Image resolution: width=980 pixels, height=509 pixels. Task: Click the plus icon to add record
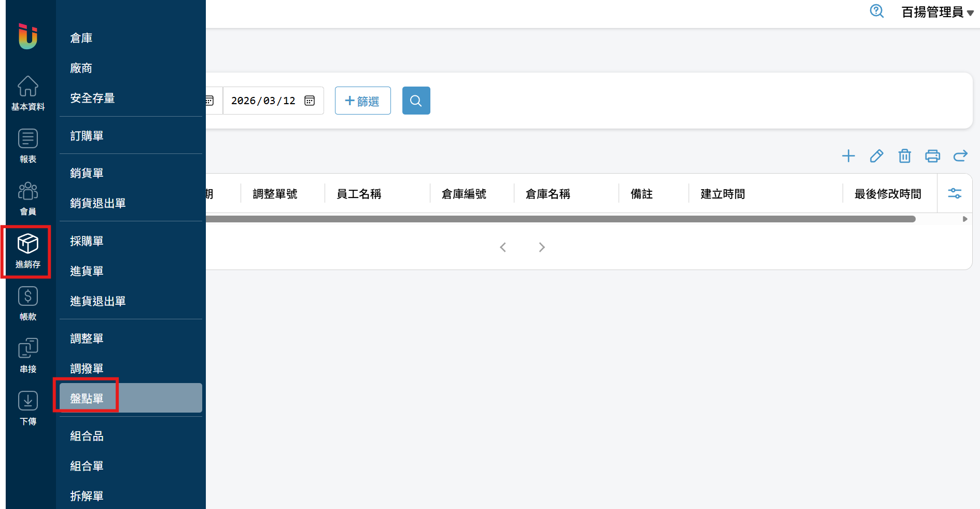pyautogui.click(x=848, y=156)
